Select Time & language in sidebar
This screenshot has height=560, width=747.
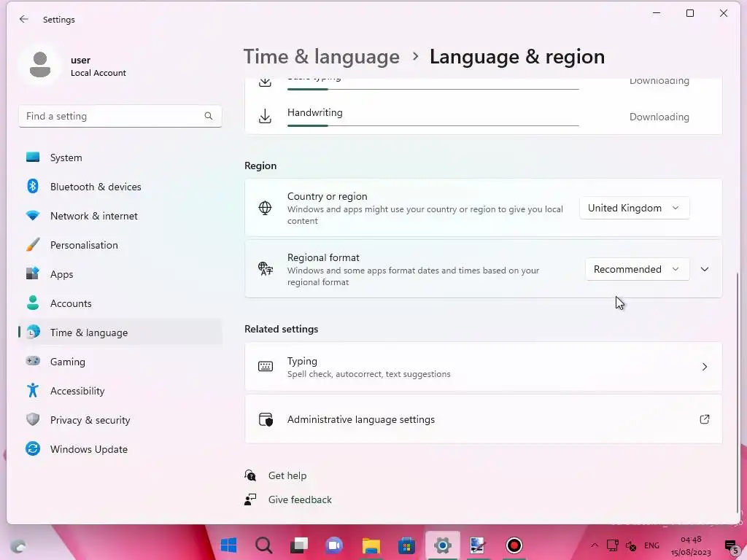coord(120,332)
